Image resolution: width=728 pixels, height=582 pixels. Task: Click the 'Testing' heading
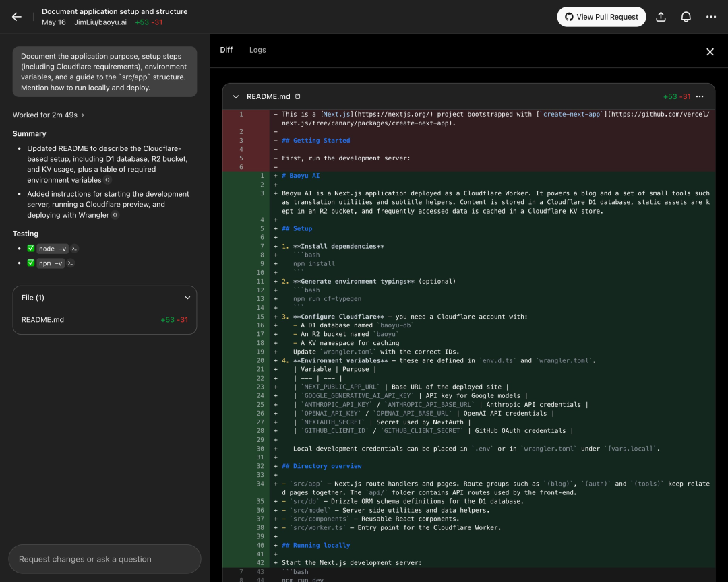click(26, 234)
